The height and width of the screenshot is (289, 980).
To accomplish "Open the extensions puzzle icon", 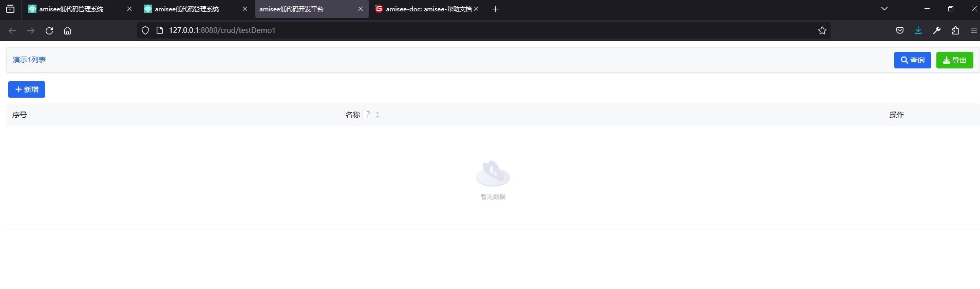I will [x=955, y=30].
